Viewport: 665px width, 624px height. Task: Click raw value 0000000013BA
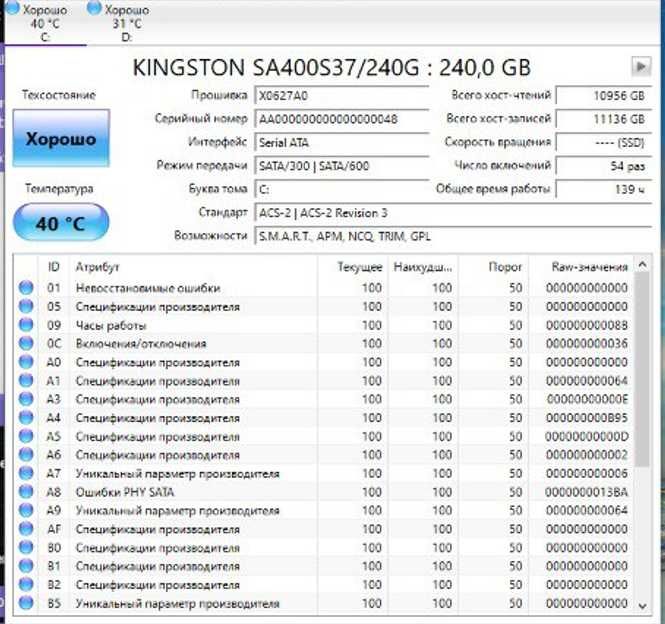pos(587,492)
